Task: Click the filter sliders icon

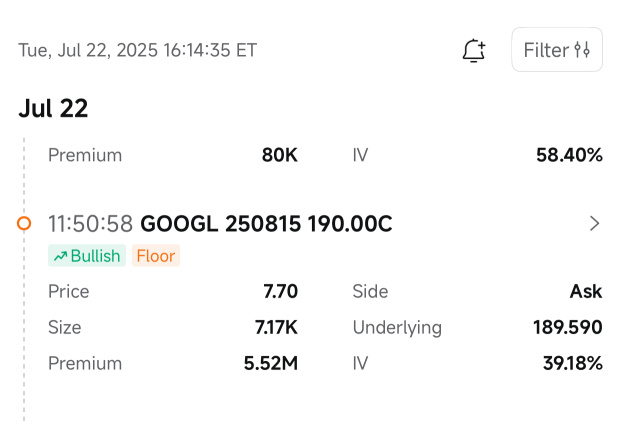Action: click(x=582, y=50)
